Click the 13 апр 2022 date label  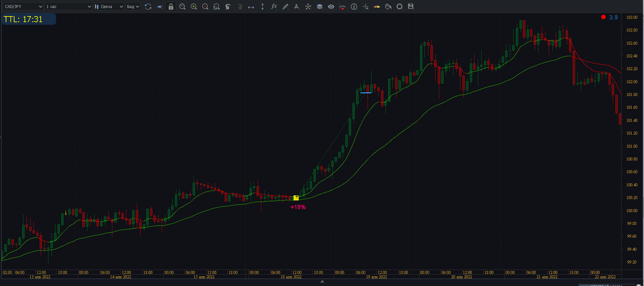(40, 277)
